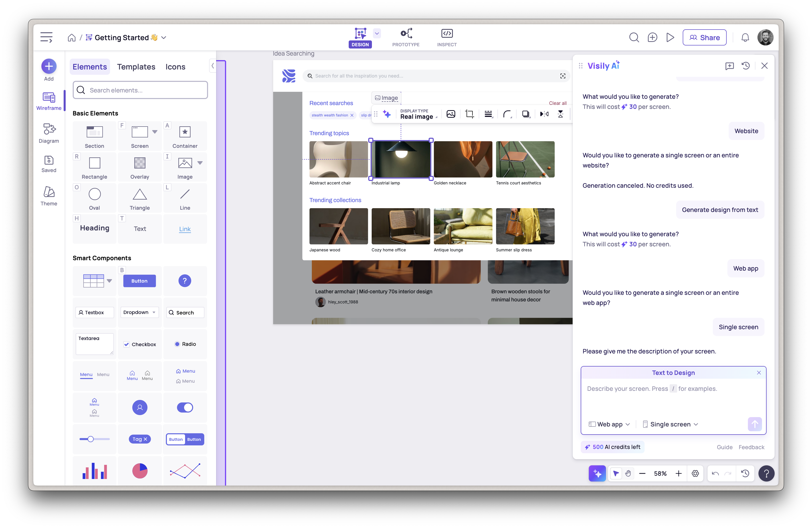This screenshot has height=528, width=812.
Task: Expand the Web app dropdown
Action: click(609, 424)
